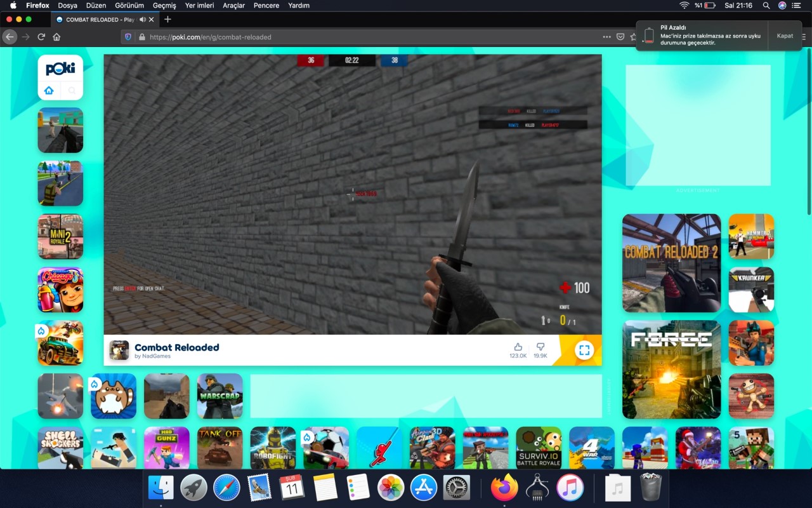Image resolution: width=812 pixels, height=508 pixels.
Task: Open page actions three-dot menu
Action: (607, 37)
